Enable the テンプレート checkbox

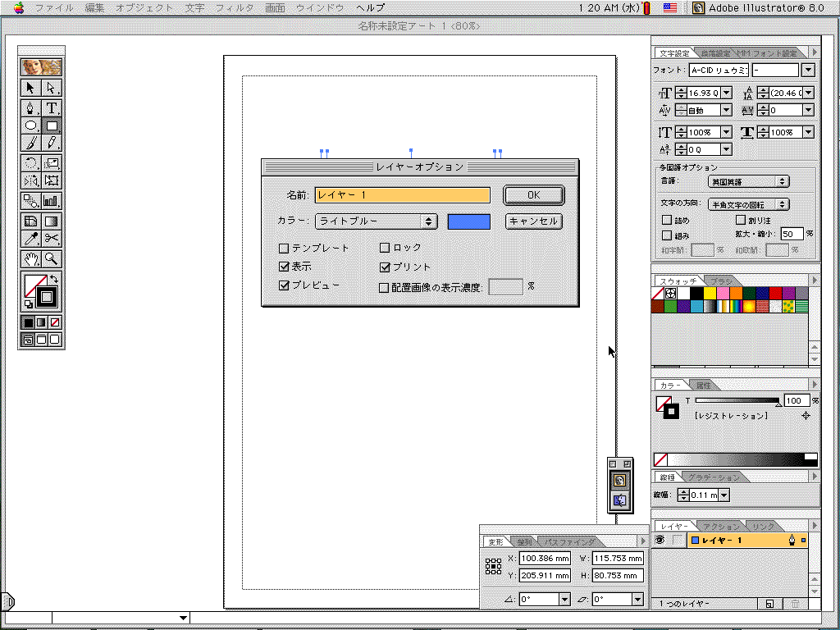284,248
